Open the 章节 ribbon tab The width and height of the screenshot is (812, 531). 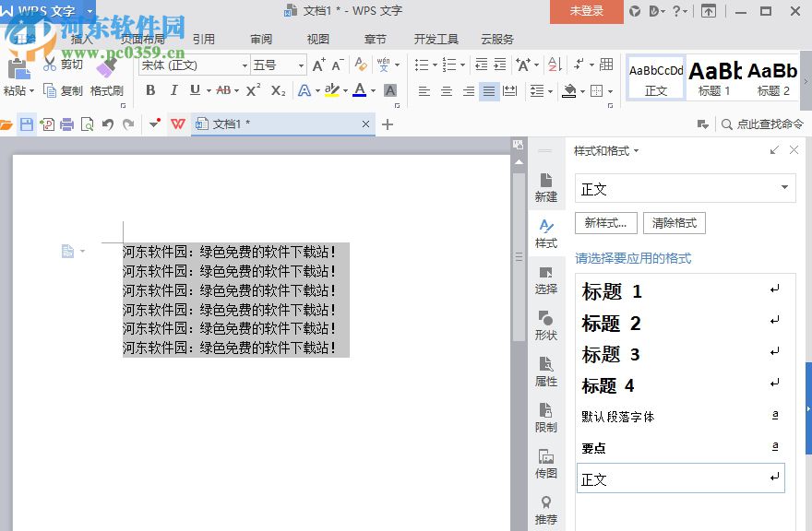coord(375,40)
